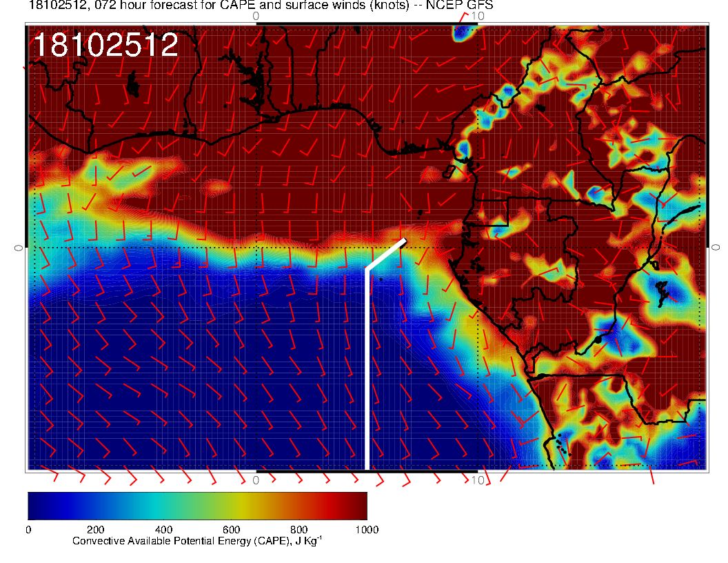Click the 400 tick label under the colorbar
This screenshot has height=563, width=728.
click(163, 530)
